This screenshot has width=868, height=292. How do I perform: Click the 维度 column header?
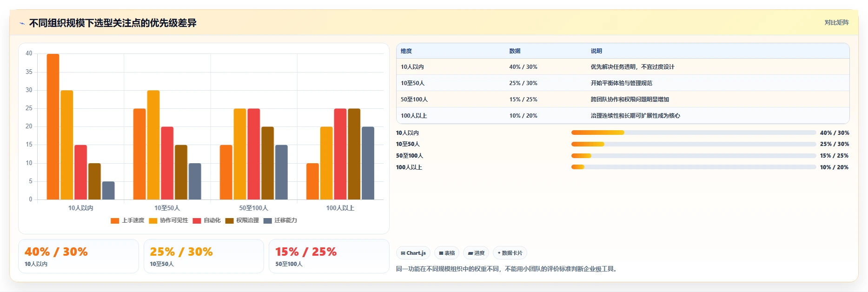[x=406, y=51]
